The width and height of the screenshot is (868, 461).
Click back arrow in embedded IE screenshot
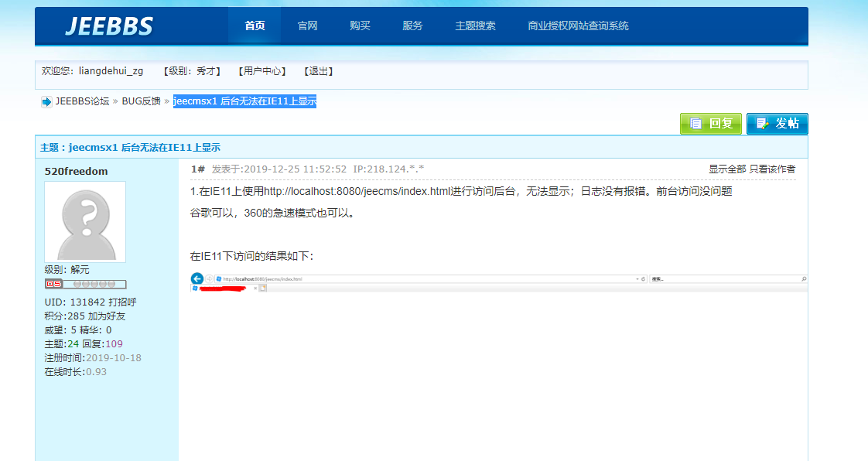coord(196,278)
